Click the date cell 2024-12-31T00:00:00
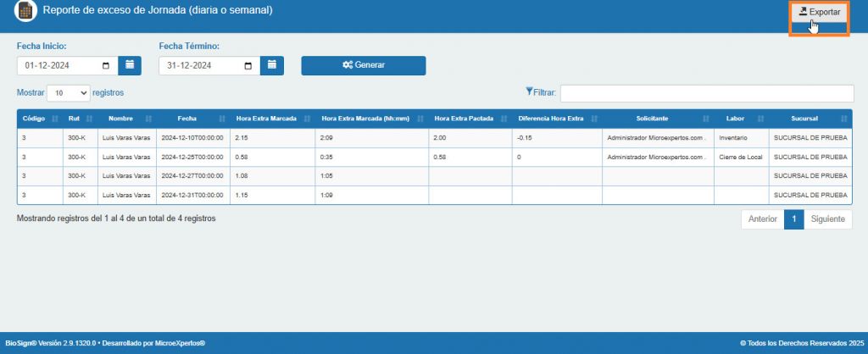Screen dimensions: 868x354 (192, 196)
